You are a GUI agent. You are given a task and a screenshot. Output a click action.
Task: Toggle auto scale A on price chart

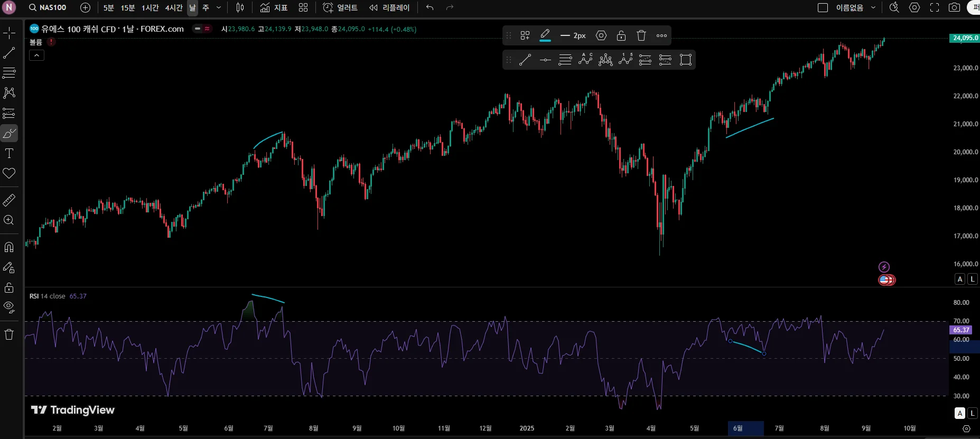(960, 279)
